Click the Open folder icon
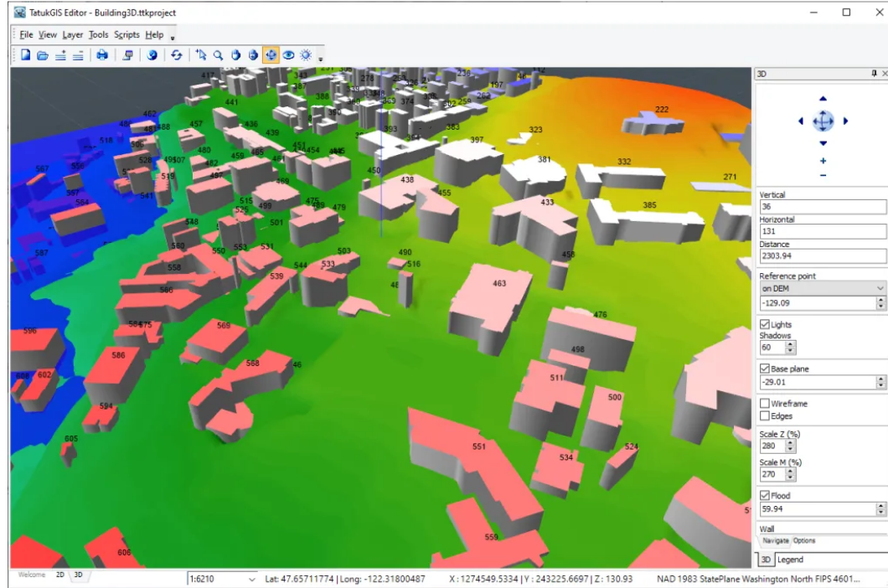Image resolution: width=888 pixels, height=588 pixels. point(42,55)
